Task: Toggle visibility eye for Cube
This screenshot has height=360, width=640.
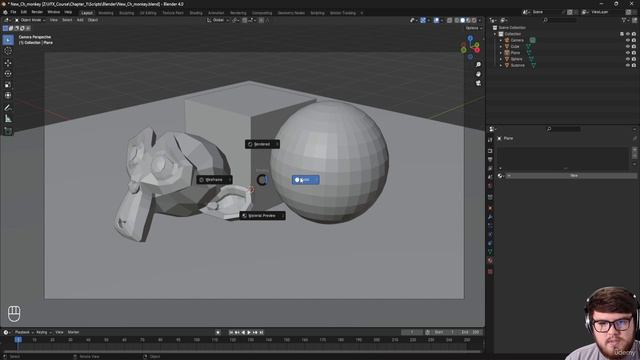Action: (628, 47)
